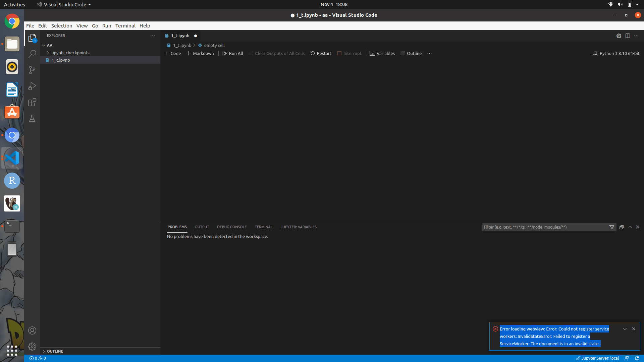The height and width of the screenshot is (362, 644).
Task: Interrupt the running kernel
Action: coord(350,53)
